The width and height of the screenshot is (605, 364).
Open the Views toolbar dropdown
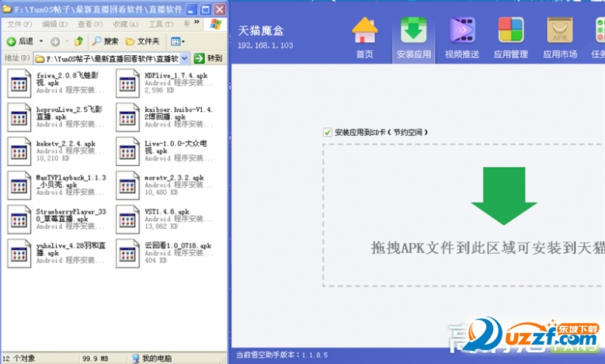[x=178, y=41]
